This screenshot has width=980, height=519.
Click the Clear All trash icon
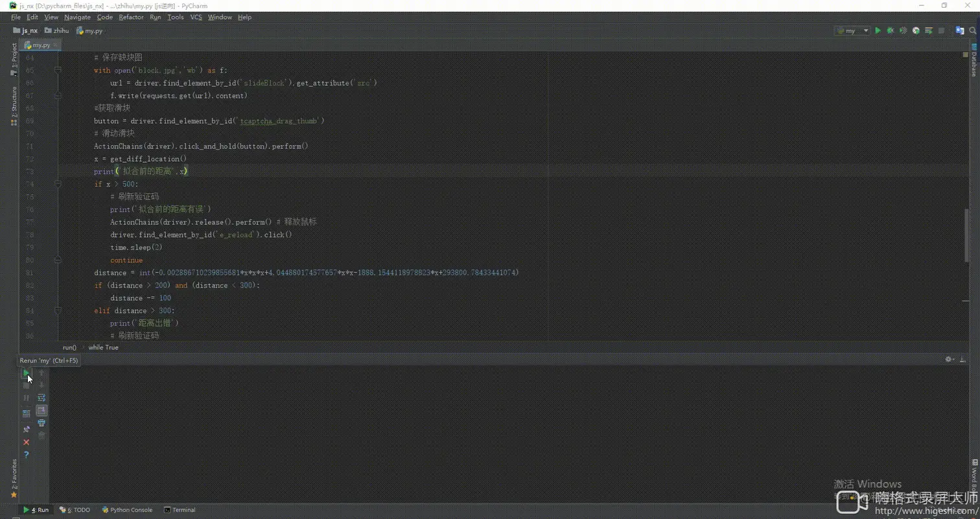coord(41,436)
